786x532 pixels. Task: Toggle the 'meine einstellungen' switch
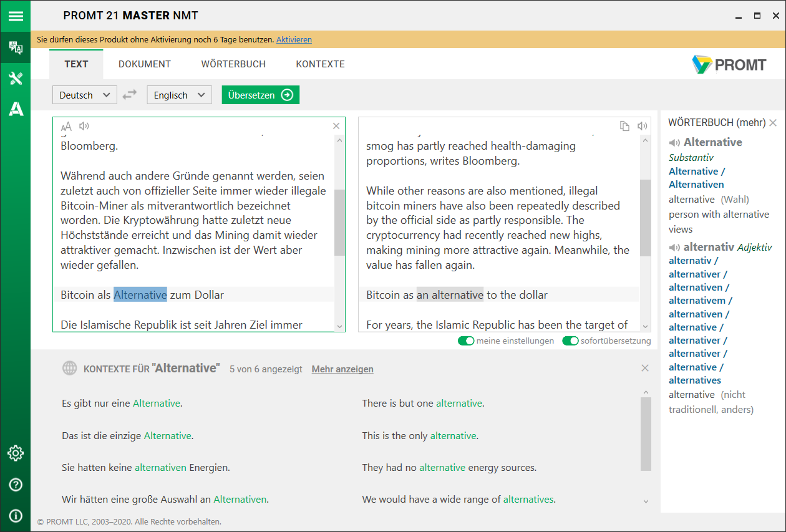click(x=466, y=341)
